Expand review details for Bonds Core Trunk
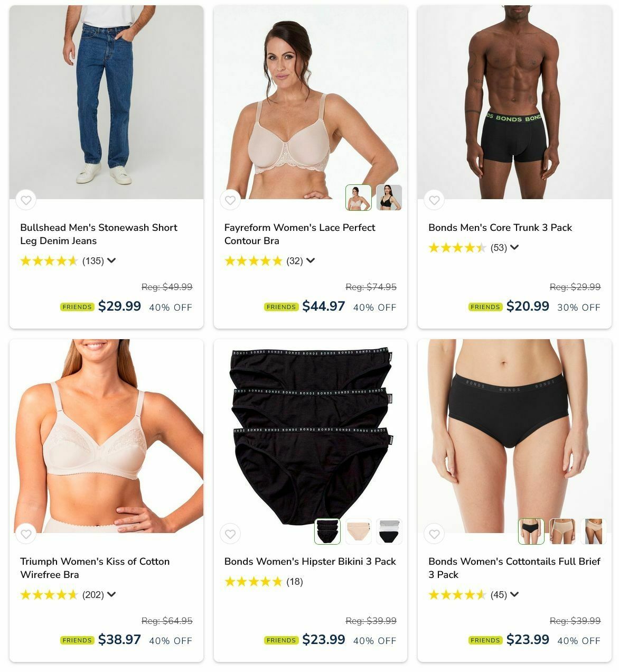Image resolution: width=619 pixels, height=672 pixels. coord(514,247)
